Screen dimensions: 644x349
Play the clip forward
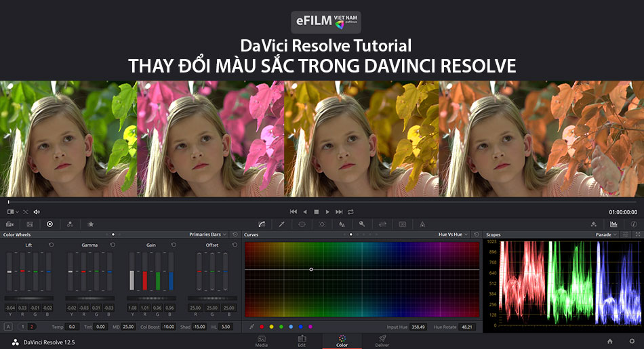pos(327,212)
